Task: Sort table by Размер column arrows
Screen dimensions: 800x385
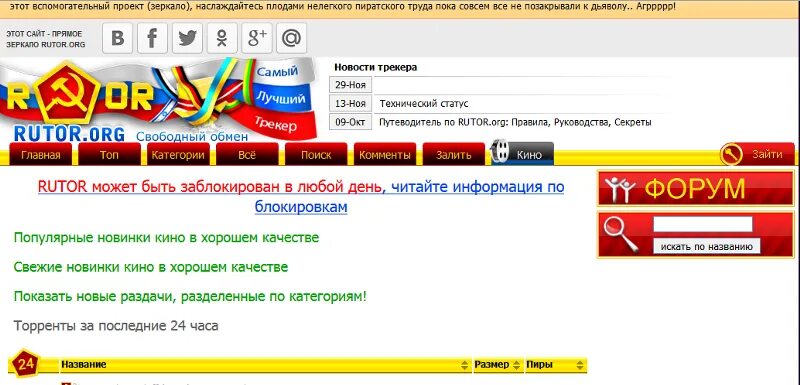Action: (517, 365)
